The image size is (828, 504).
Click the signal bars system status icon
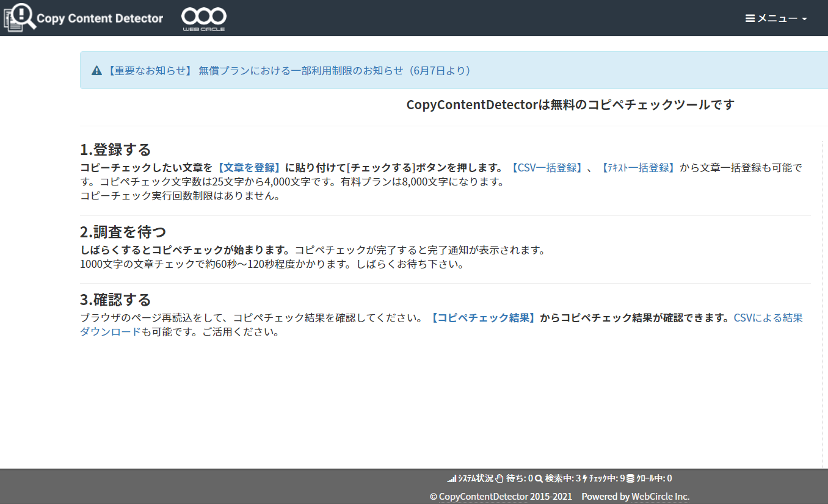tap(452, 479)
